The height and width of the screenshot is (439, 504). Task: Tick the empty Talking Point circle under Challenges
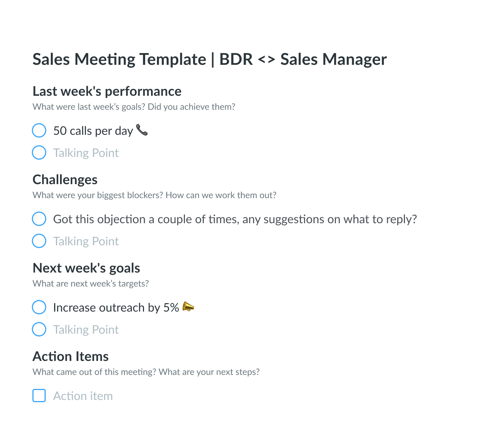pos(39,241)
